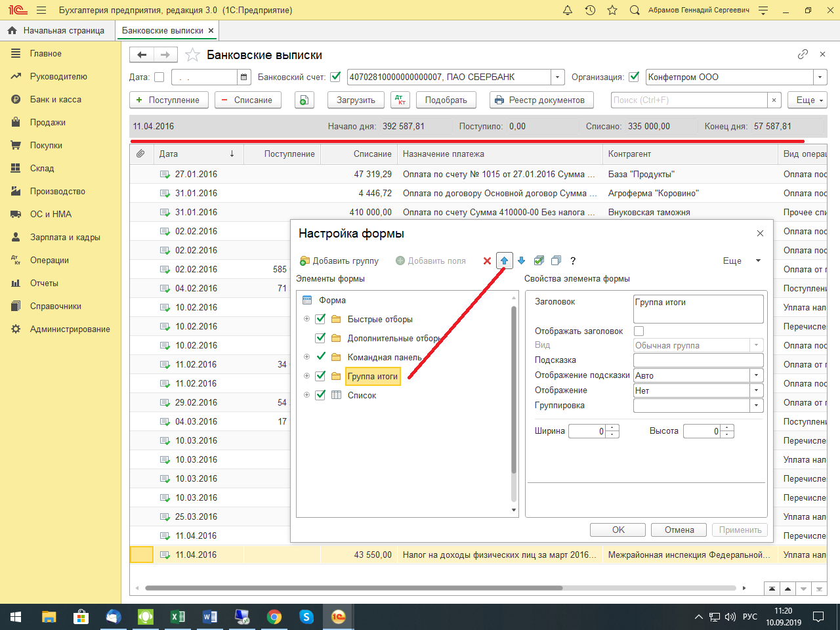Move element up with blue arrow
This screenshot has width=840, height=630.
point(504,261)
